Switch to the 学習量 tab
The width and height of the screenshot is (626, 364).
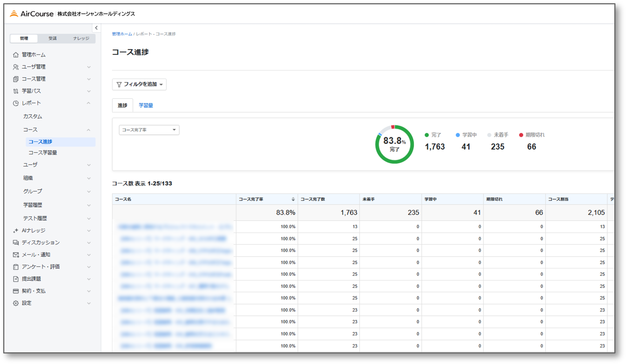(x=146, y=105)
